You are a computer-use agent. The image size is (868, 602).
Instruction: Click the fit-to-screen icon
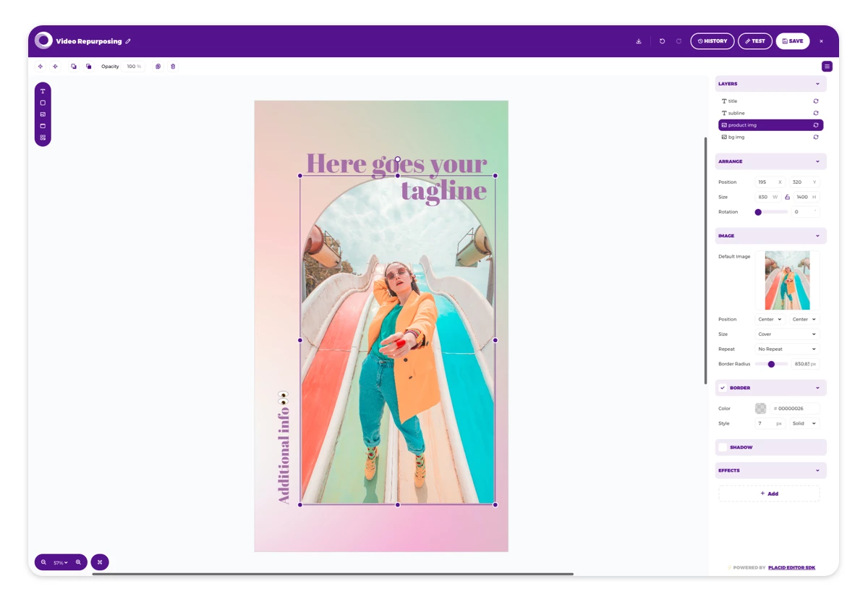(x=100, y=562)
